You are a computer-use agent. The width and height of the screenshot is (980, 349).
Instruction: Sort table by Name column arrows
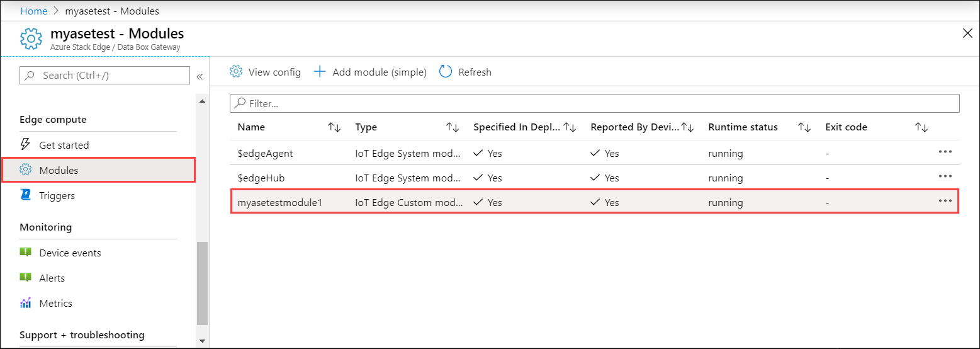(x=334, y=127)
